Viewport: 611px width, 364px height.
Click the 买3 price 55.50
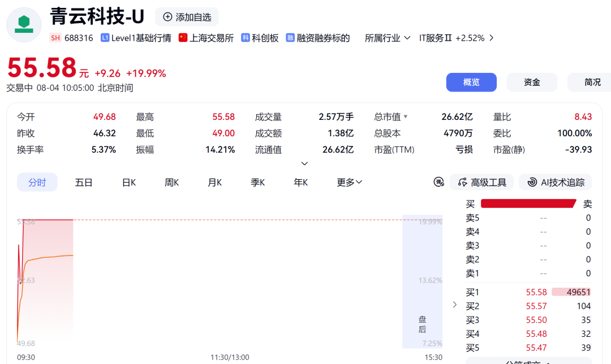click(536, 320)
